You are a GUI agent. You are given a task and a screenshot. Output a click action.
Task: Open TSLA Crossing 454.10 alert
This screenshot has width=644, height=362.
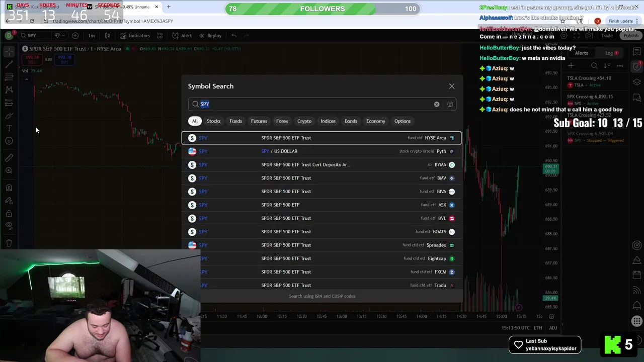tap(596, 81)
